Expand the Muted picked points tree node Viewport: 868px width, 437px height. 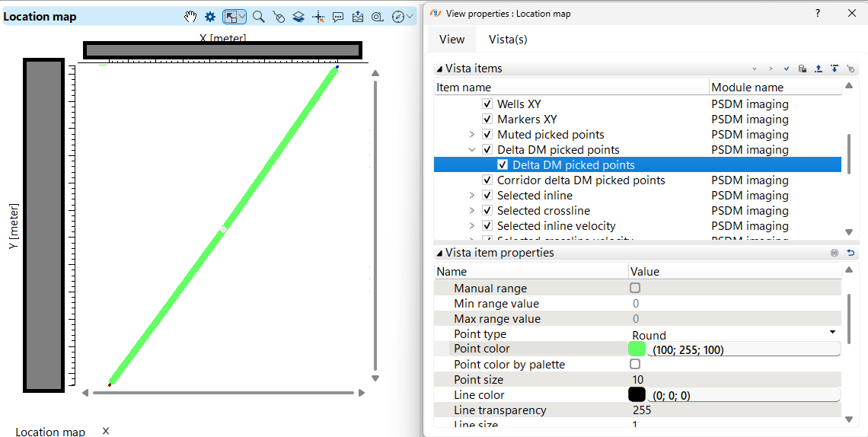(471, 135)
